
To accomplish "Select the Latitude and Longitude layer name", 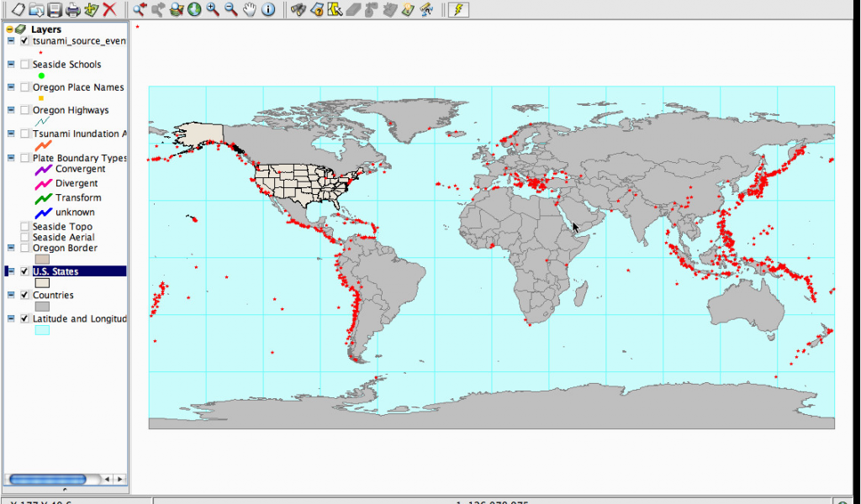I will click(80, 318).
